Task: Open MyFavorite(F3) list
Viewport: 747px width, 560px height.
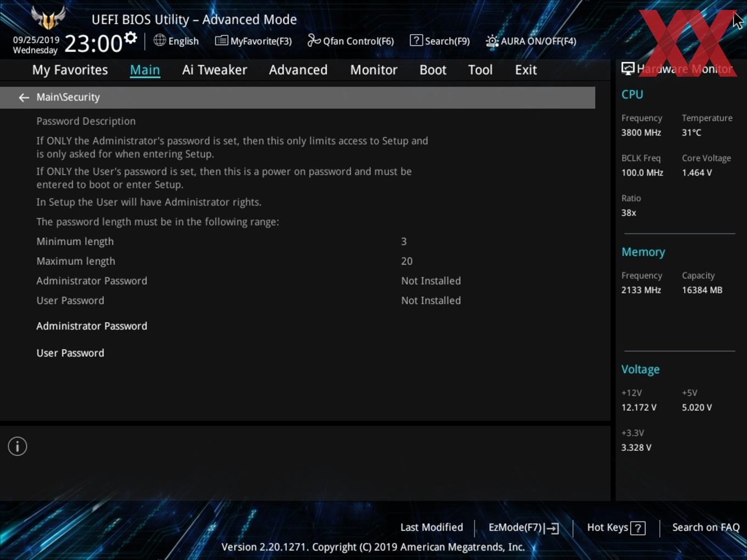Action: pos(253,41)
